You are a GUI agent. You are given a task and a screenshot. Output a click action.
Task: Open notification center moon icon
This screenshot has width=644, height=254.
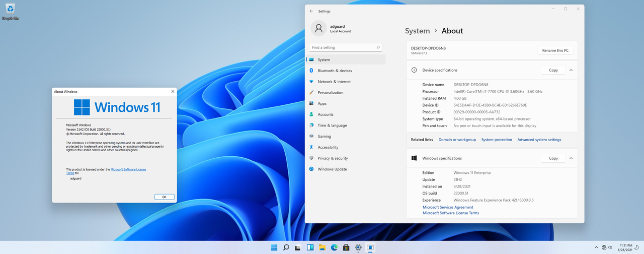(635, 247)
